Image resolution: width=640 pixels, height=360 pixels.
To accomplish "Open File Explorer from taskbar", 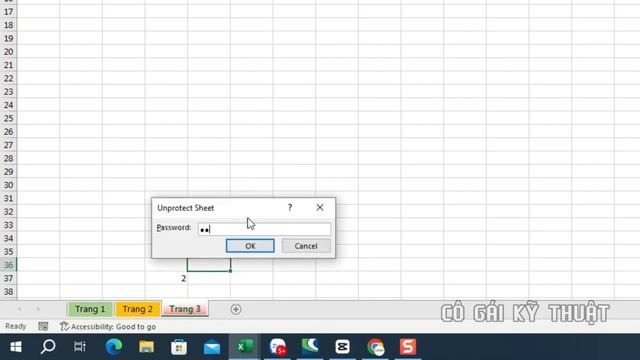I will (147, 347).
